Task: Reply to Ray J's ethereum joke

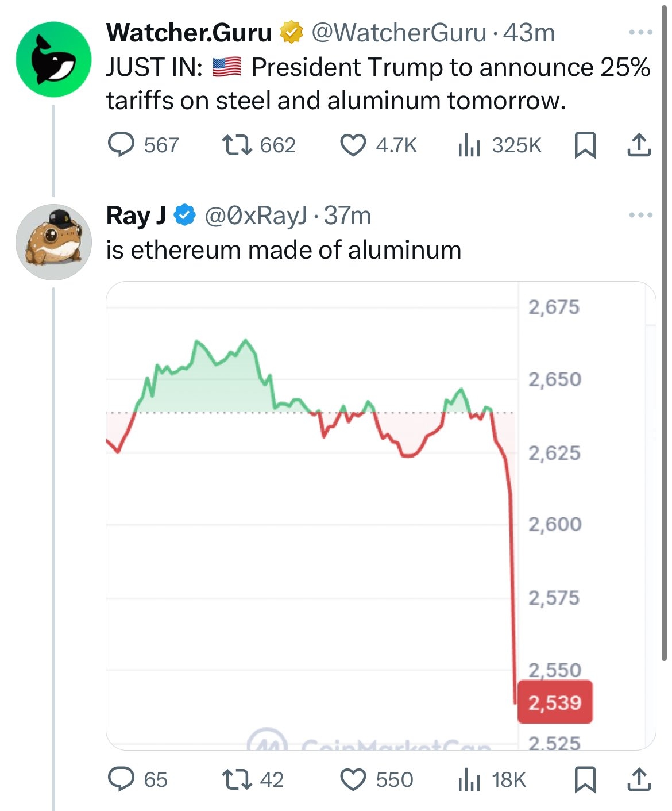Action: (122, 781)
